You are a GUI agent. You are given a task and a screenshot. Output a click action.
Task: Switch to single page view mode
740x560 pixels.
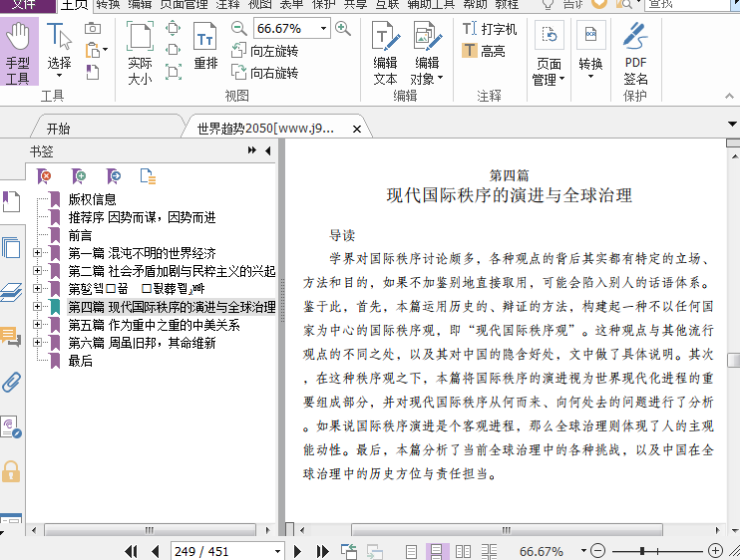click(411, 551)
